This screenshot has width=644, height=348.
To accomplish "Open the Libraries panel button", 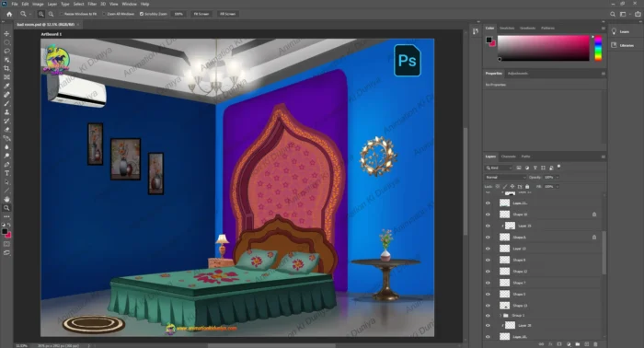I will point(623,45).
